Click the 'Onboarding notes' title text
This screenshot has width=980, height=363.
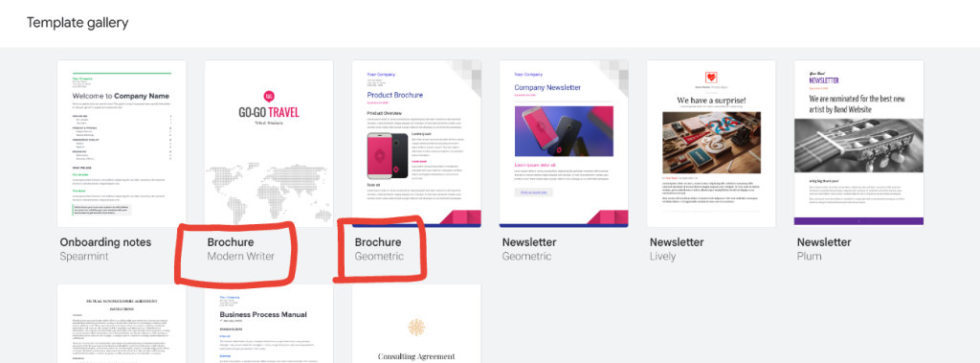105,242
